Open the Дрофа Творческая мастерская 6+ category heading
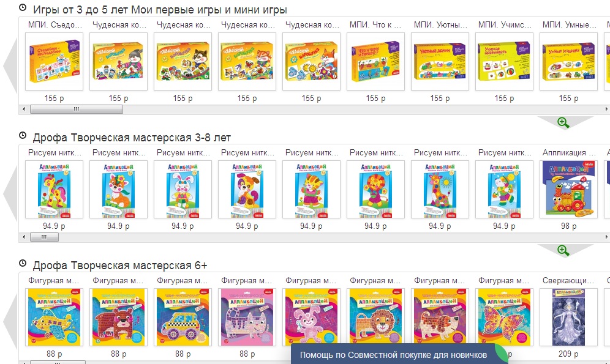 click(120, 266)
